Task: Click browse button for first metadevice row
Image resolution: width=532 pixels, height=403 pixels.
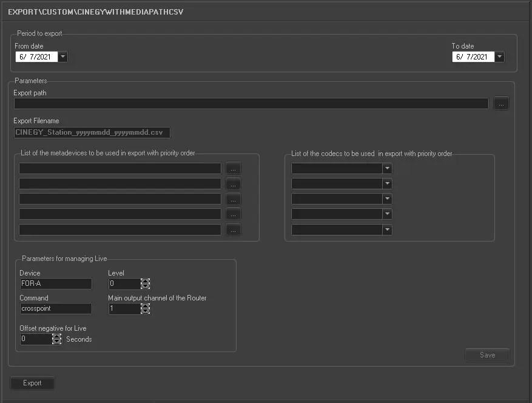Action: click(x=234, y=168)
